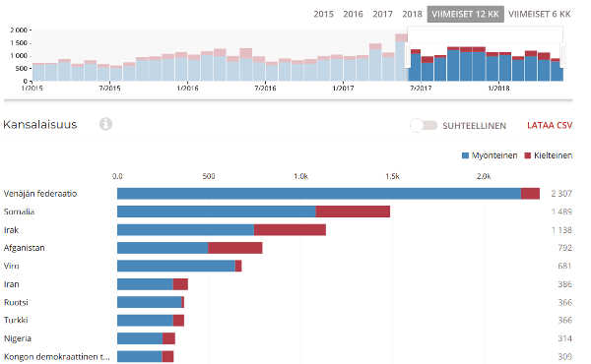Click the 681 total value

point(564,266)
